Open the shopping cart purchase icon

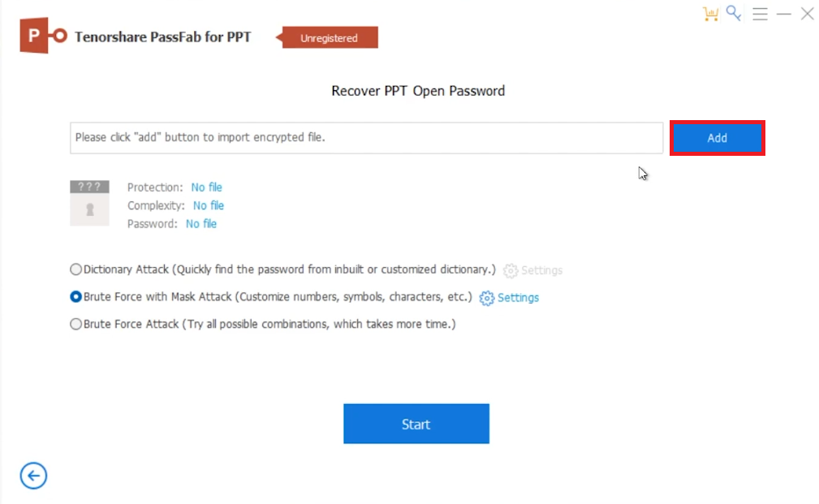coord(710,14)
